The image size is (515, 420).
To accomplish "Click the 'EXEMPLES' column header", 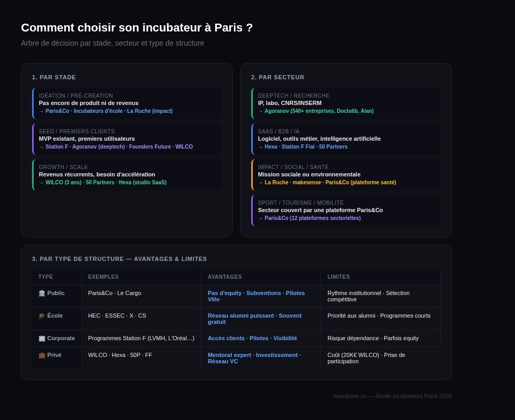I will pos(103,277).
